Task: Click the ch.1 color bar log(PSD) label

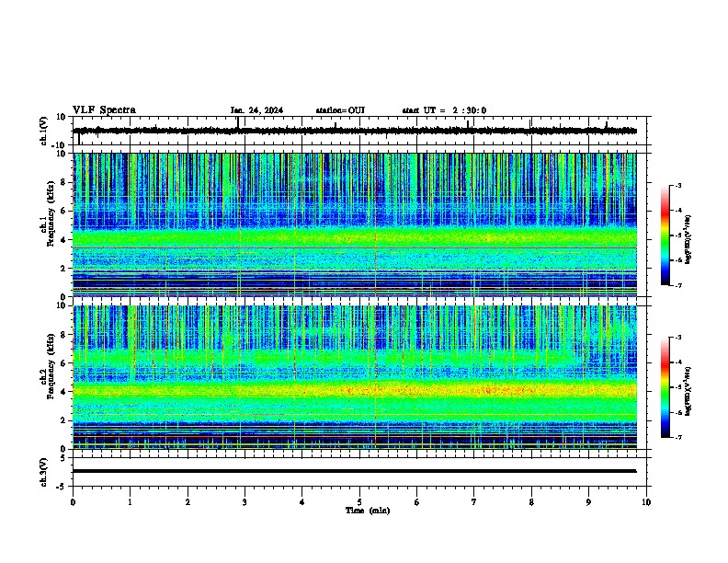Action: (x=688, y=239)
